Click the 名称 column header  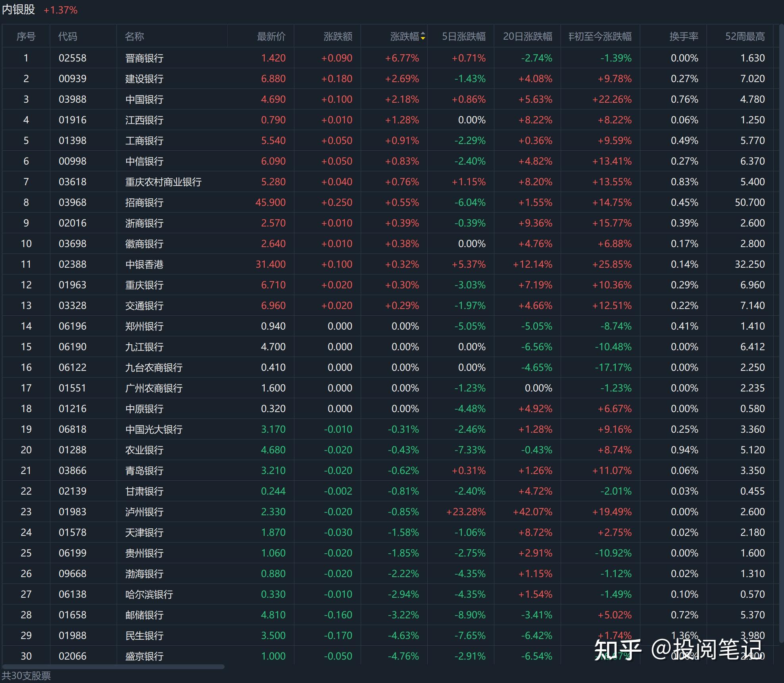tap(134, 36)
